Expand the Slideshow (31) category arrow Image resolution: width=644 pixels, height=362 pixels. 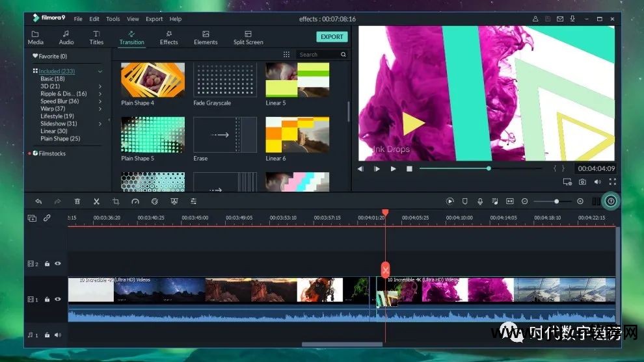click(100, 123)
